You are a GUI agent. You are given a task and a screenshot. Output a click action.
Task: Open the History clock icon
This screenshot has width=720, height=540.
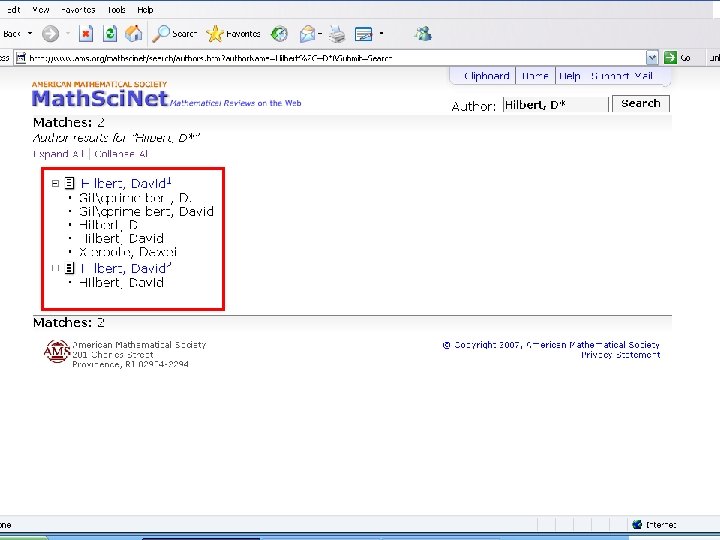pyautogui.click(x=279, y=34)
